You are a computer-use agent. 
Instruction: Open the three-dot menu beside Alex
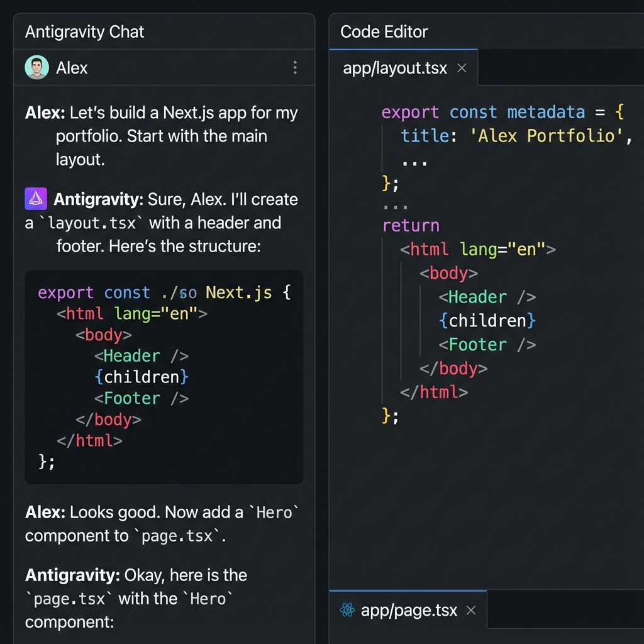pos(295,68)
